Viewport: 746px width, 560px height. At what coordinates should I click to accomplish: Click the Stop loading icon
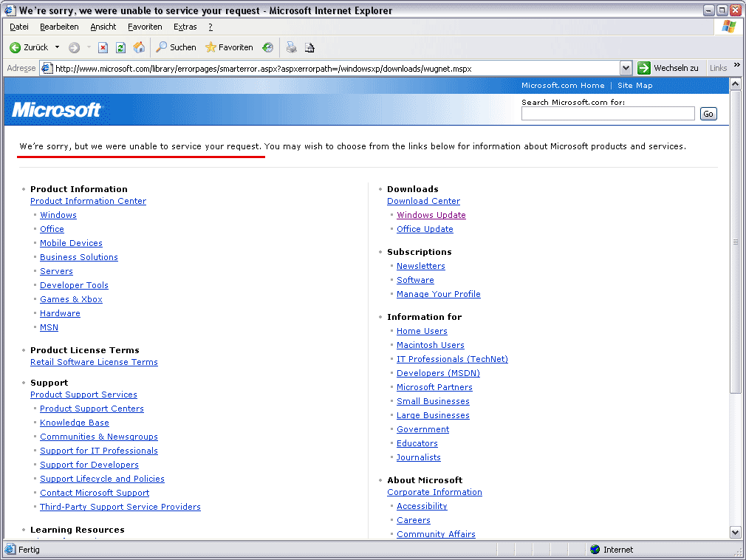click(x=103, y=47)
